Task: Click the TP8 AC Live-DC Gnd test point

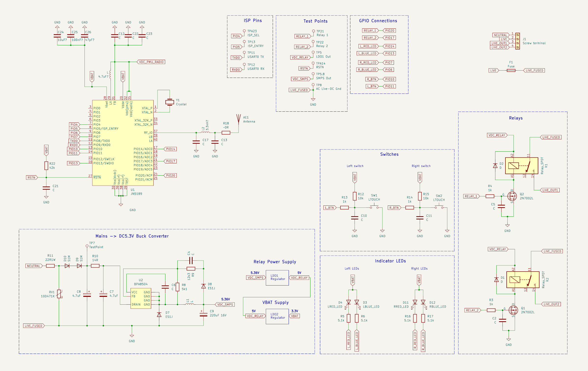Action: [x=313, y=85]
